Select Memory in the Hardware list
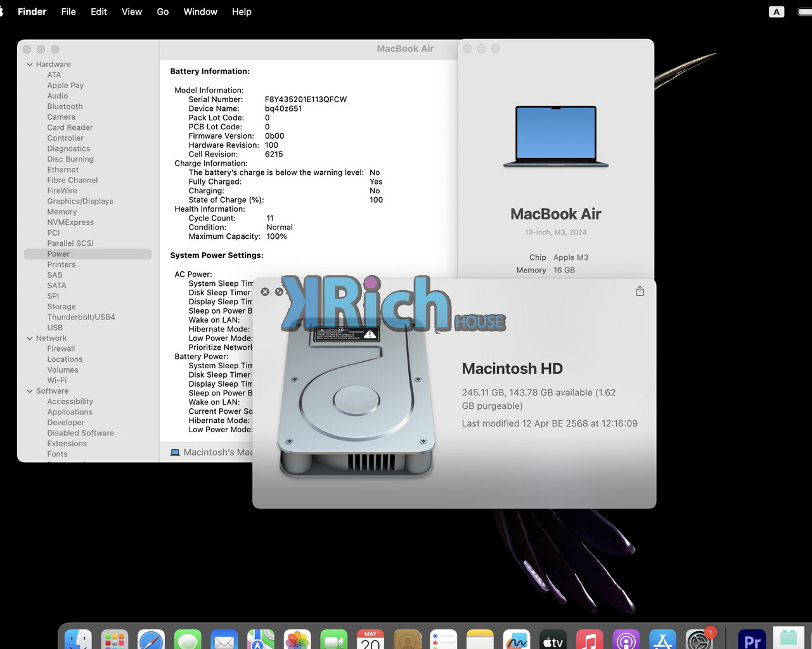 click(62, 212)
